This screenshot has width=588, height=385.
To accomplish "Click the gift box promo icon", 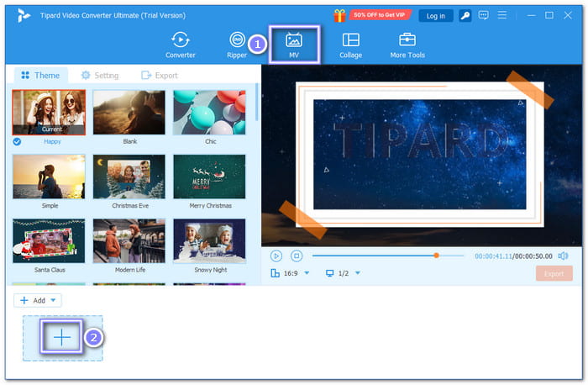I will tap(339, 15).
